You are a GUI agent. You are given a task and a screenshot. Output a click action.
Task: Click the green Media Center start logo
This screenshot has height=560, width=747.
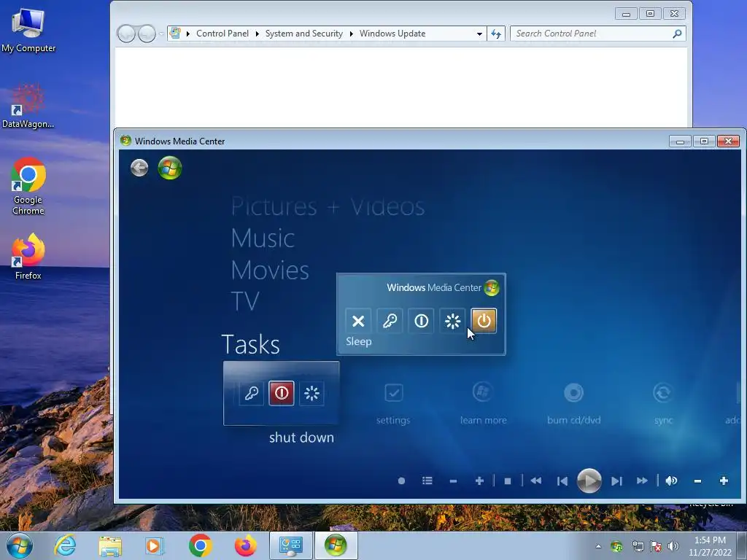(170, 168)
